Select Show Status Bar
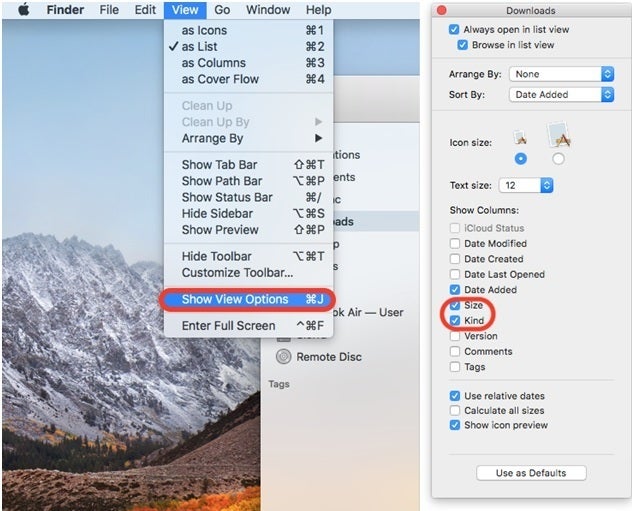Screen dimensions: 632x511 248,197
